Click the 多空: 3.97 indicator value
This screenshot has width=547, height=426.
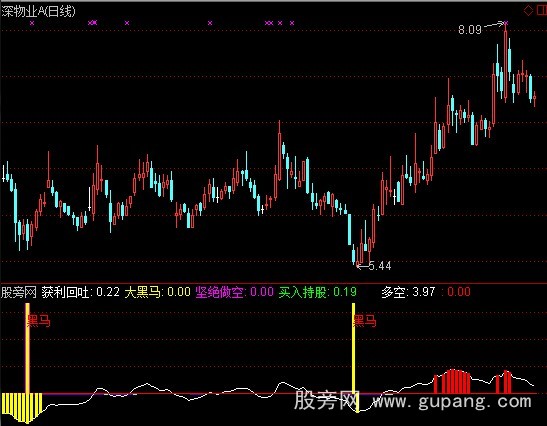(x=408, y=292)
